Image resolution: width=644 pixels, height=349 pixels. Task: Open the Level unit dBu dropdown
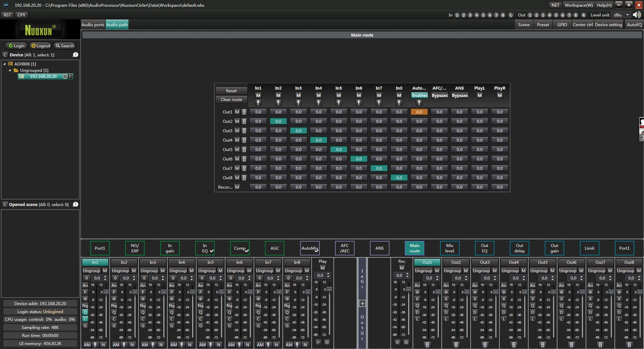pyautogui.click(x=621, y=15)
